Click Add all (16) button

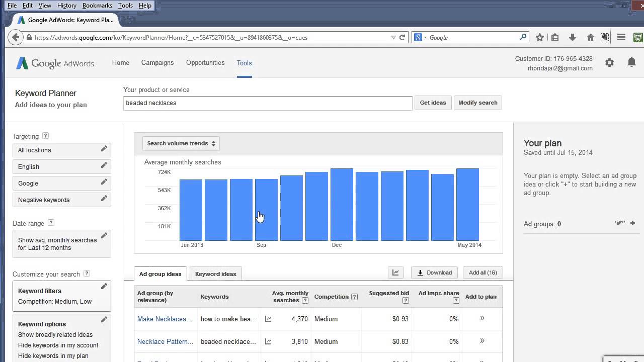click(482, 273)
